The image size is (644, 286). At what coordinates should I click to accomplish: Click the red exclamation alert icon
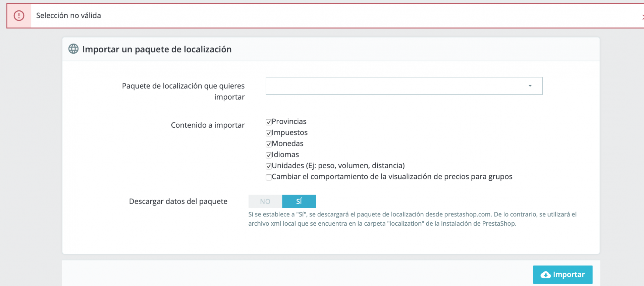pos(19,15)
